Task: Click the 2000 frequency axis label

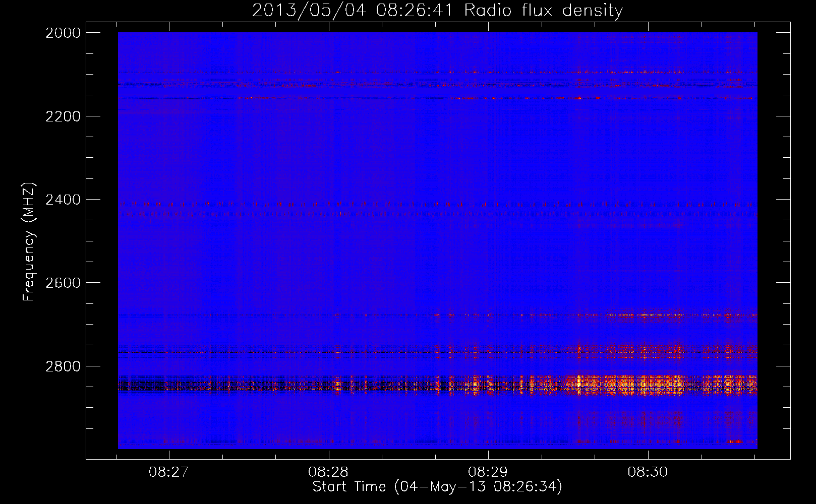Action: [x=63, y=33]
